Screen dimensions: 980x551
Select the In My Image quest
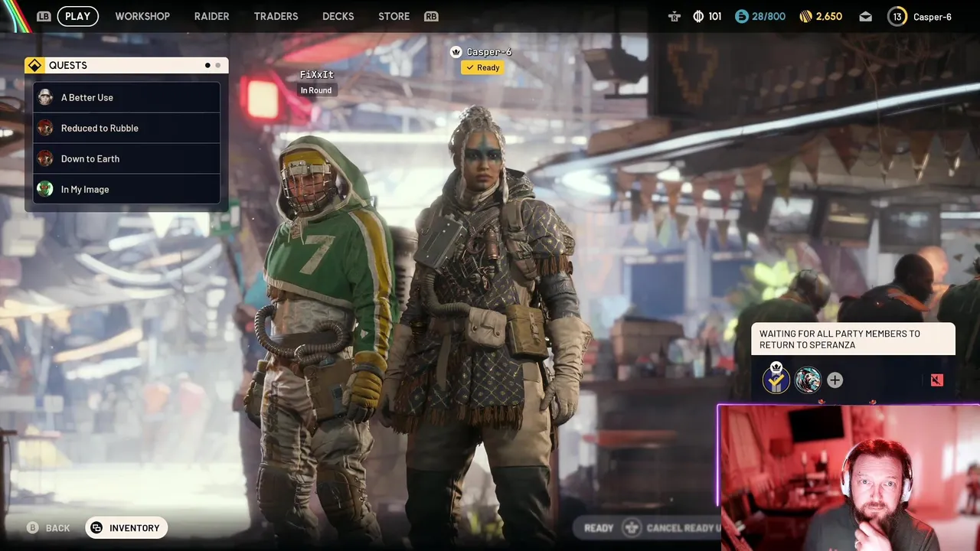pyautogui.click(x=126, y=189)
